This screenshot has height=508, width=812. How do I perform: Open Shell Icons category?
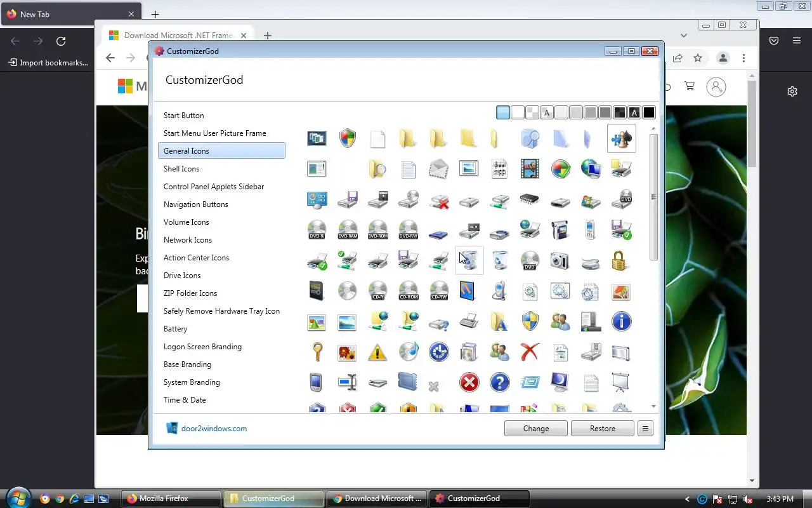(x=221, y=169)
